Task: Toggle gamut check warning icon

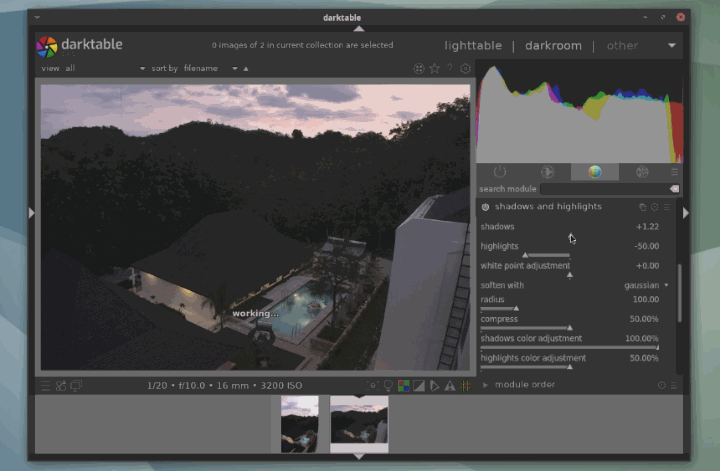Action: click(x=450, y=386)
